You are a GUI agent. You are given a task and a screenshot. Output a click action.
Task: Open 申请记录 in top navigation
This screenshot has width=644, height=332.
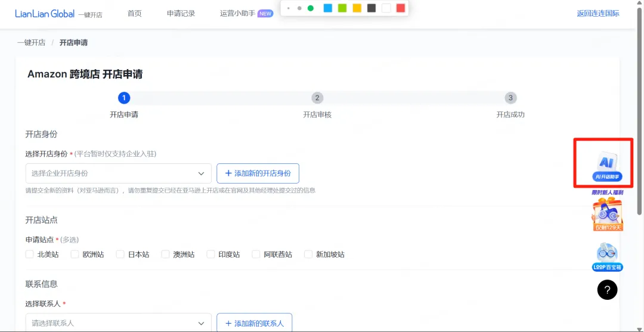point(181,14)
